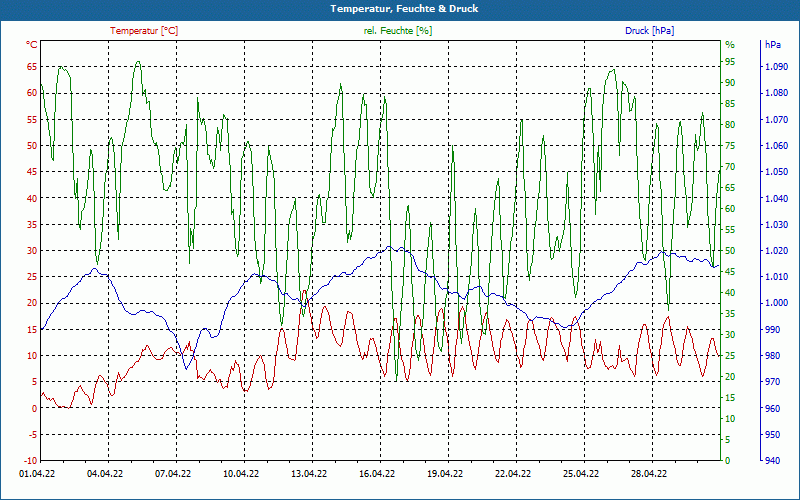The width and height of the screenshot is (800, 500).
Task: Click the '°C' axis unit label
Action: tap(32, 45)
